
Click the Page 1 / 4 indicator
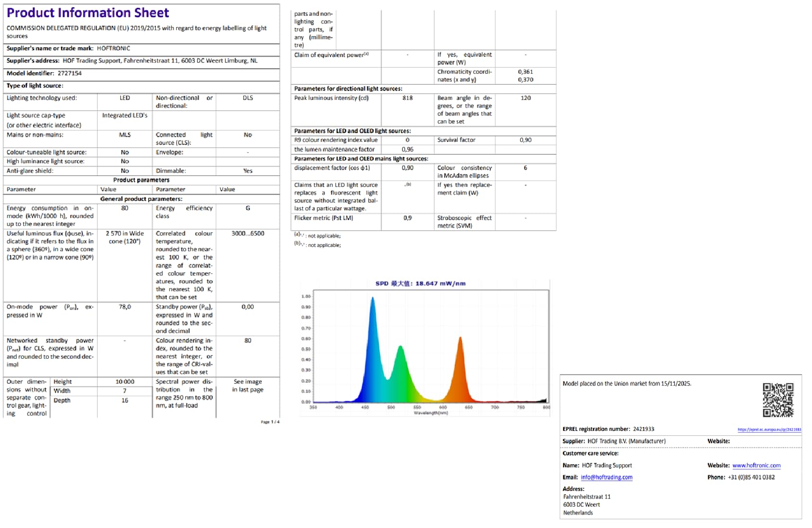(270, 422)
